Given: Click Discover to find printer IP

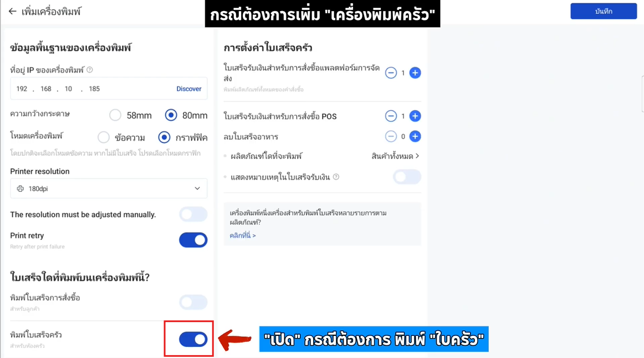Looking at the screenshot, I should click(189, 89).
